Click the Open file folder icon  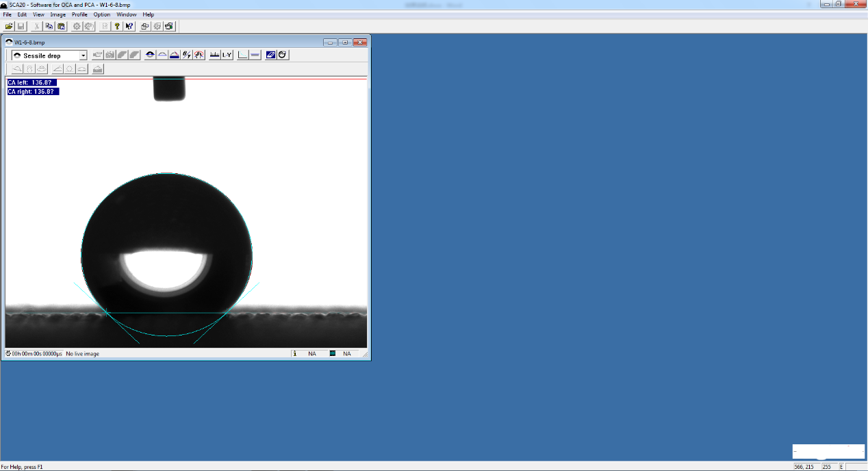pos(9,26)
